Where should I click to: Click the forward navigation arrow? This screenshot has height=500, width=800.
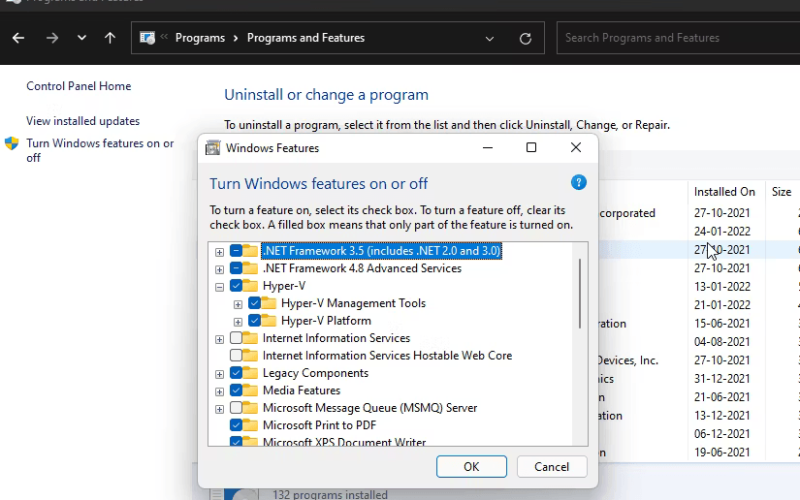(x=52, y=38)
